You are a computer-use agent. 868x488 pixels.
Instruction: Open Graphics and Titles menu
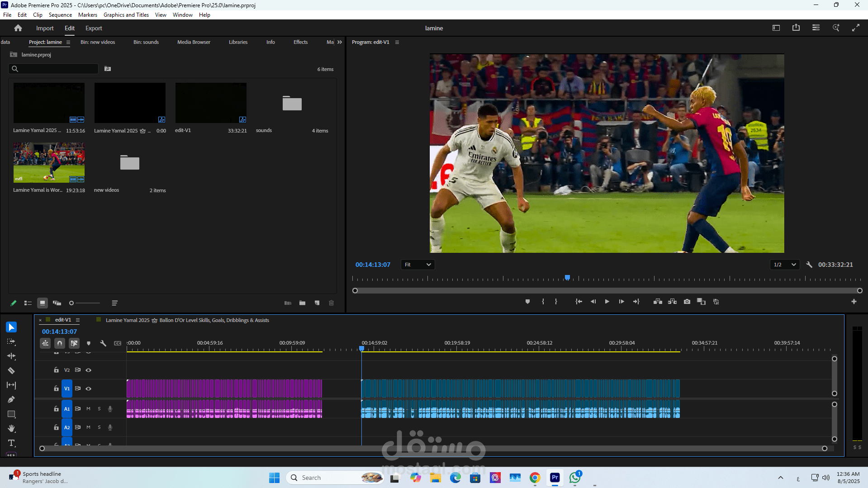tap(126, 15)
